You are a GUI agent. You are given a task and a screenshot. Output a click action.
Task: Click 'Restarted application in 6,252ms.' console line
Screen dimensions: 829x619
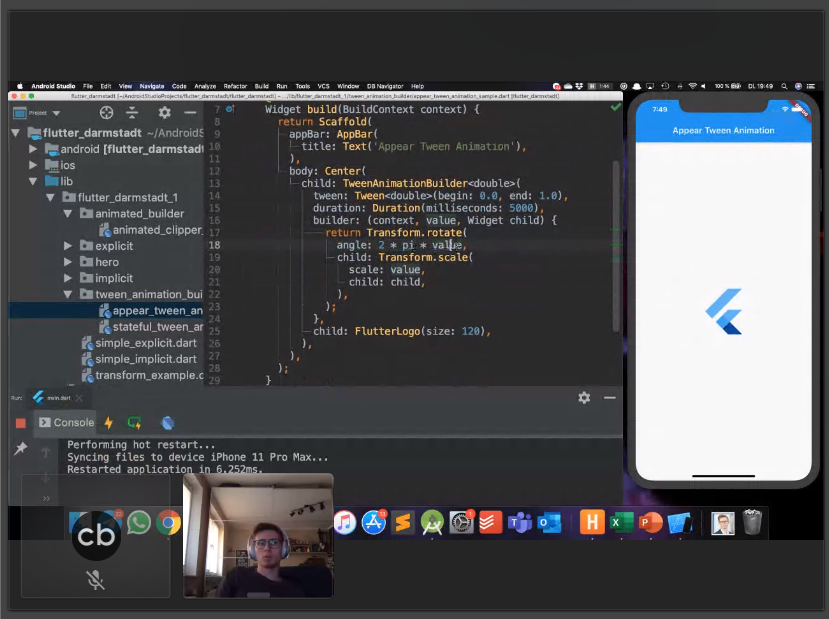165,469
